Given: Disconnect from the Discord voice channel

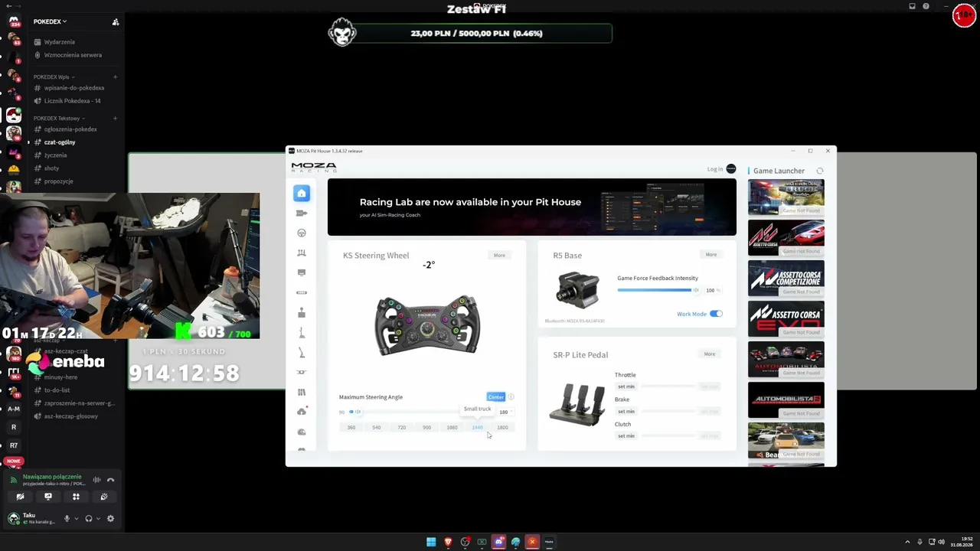Looking at the screenshot, I should click(x=111, y=480).
